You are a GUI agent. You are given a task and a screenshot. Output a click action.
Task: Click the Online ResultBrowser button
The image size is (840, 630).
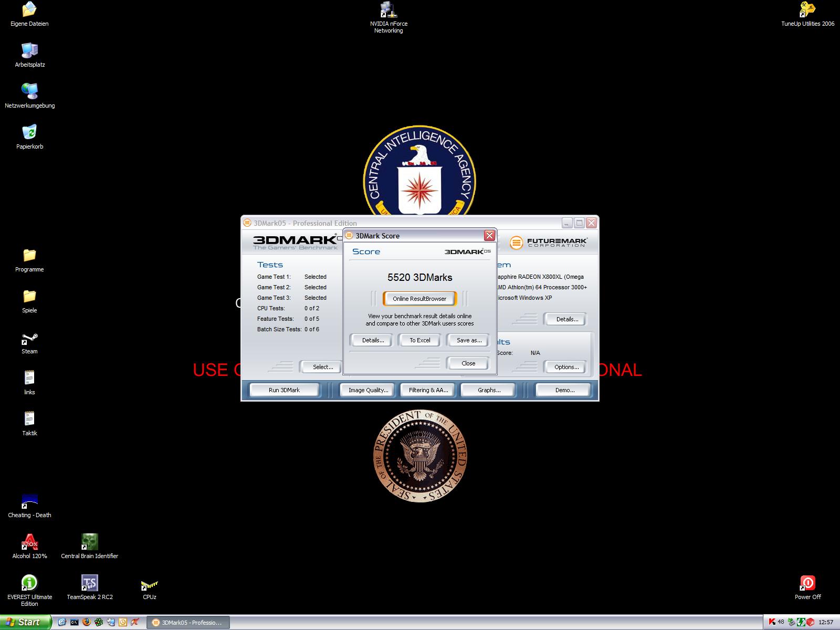tap(419, 299)
